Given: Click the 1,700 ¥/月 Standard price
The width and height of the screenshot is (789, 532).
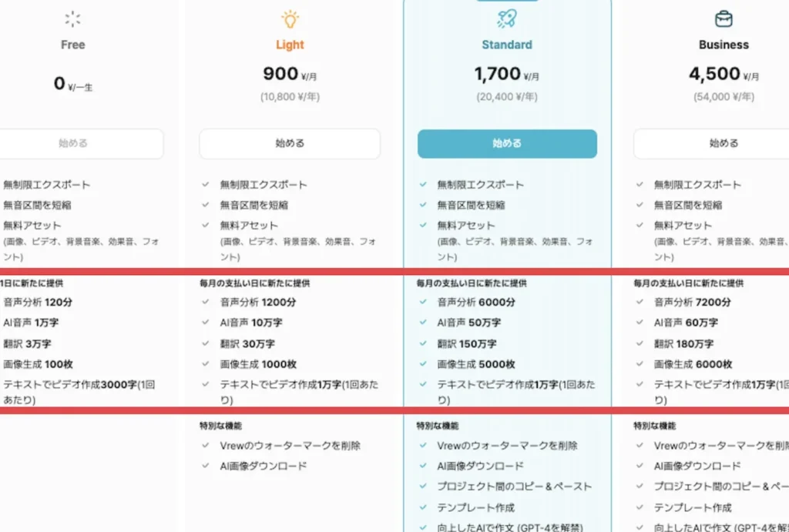Looking at the screenshot, I should click(507, 74).
